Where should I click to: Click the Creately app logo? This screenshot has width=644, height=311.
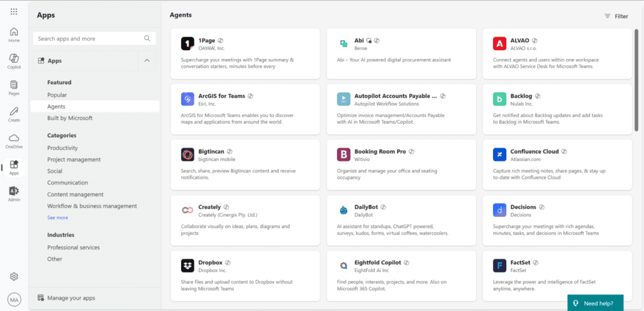tap(187, 210)
